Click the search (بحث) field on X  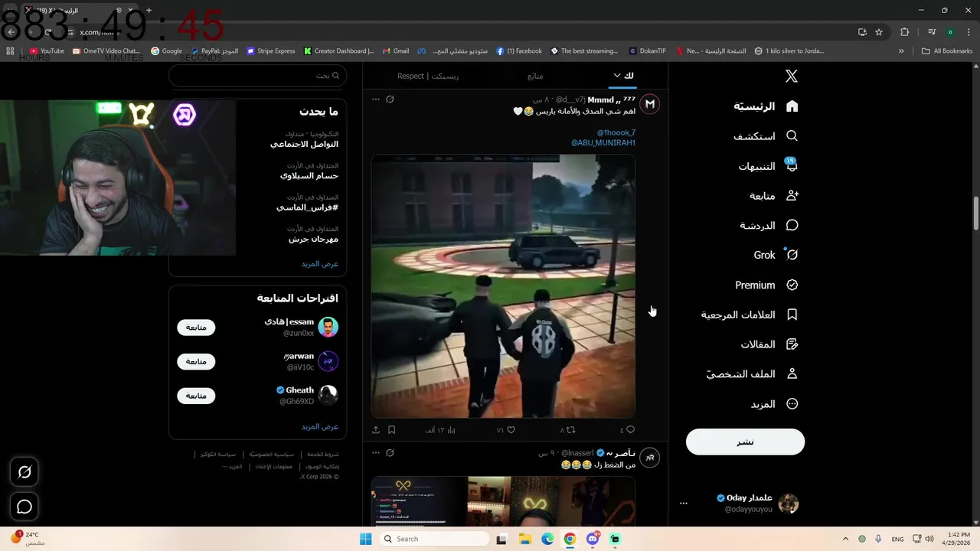pyautogui.click(x=257, y=76)
